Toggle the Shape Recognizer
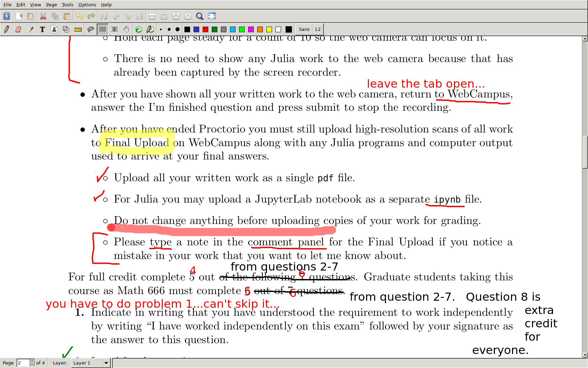588x368 pixels. tap(66, 29)
